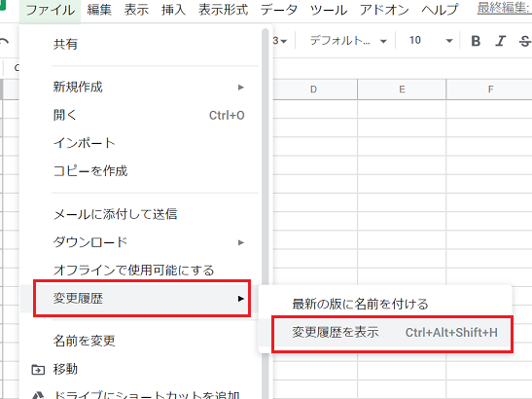Open the number format 123 dropdown

(x=280, y=41)
